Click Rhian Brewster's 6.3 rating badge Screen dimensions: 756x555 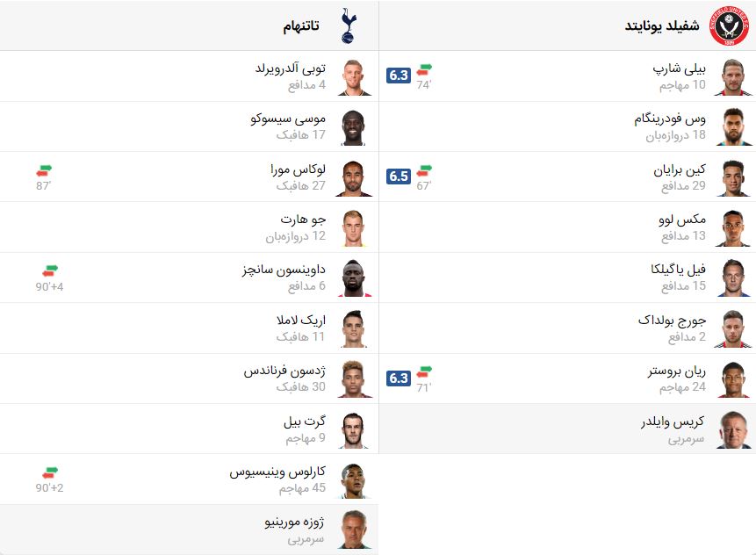pos(398,378)
